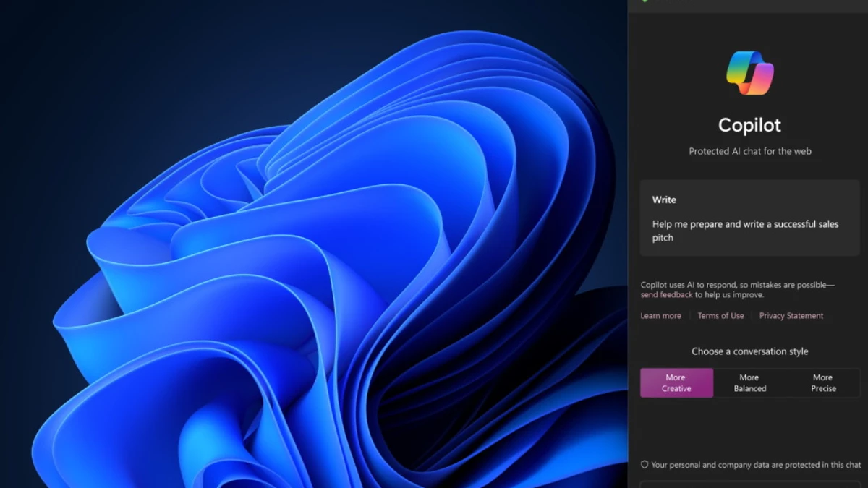Screen dimensions: 868x488
Task: Click the Write heading in suggestion card
Action: click(x=664, y=200)
